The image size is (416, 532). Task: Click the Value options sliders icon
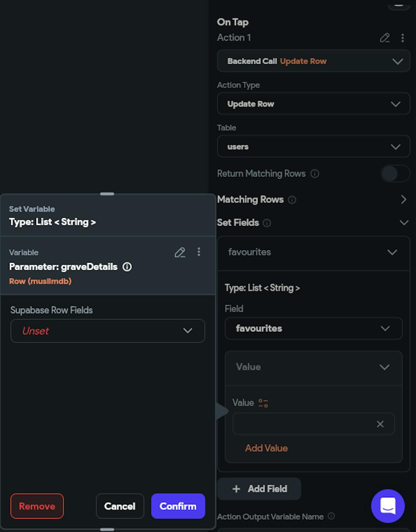[263, 403]
